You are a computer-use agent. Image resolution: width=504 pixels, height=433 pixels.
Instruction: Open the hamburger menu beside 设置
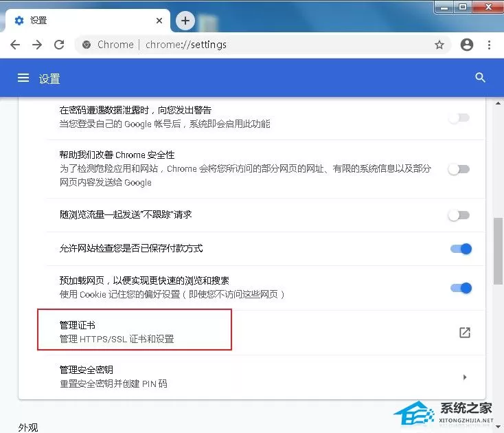pyautogui.click(x=23, y=78)
